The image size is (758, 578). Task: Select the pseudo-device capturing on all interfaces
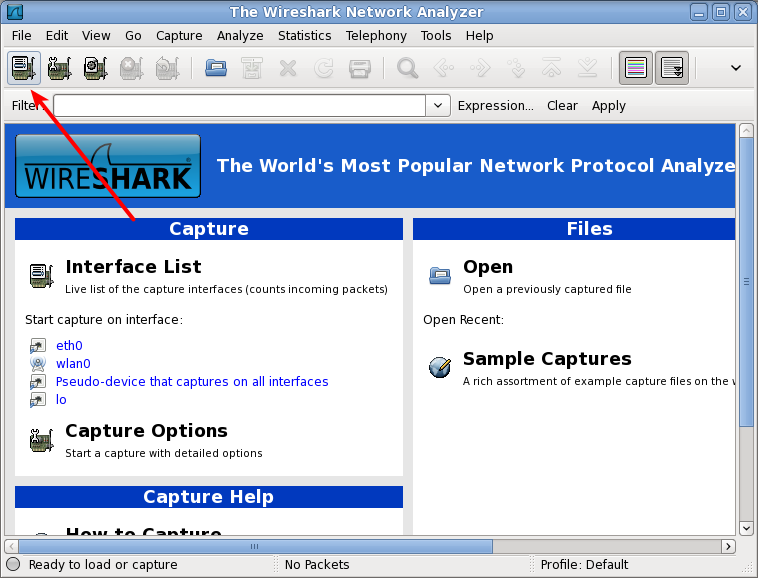pyautogui.click(x=192, y=381)
